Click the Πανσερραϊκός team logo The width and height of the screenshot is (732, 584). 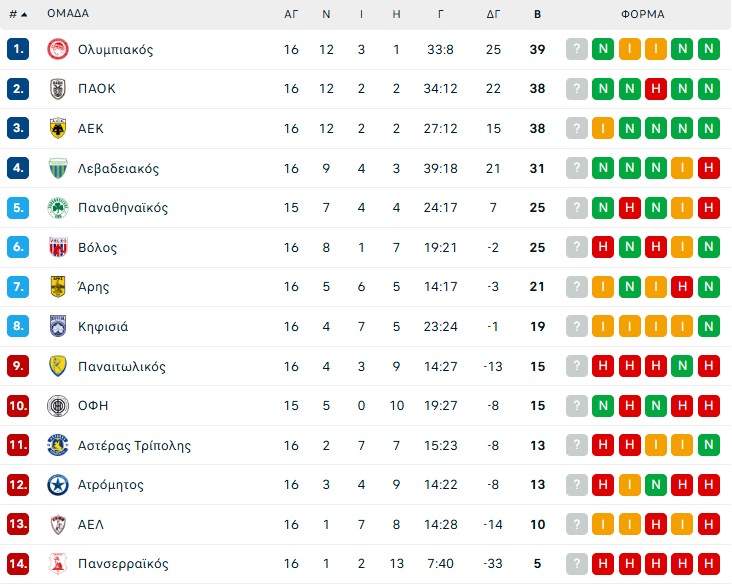point(57,564)
